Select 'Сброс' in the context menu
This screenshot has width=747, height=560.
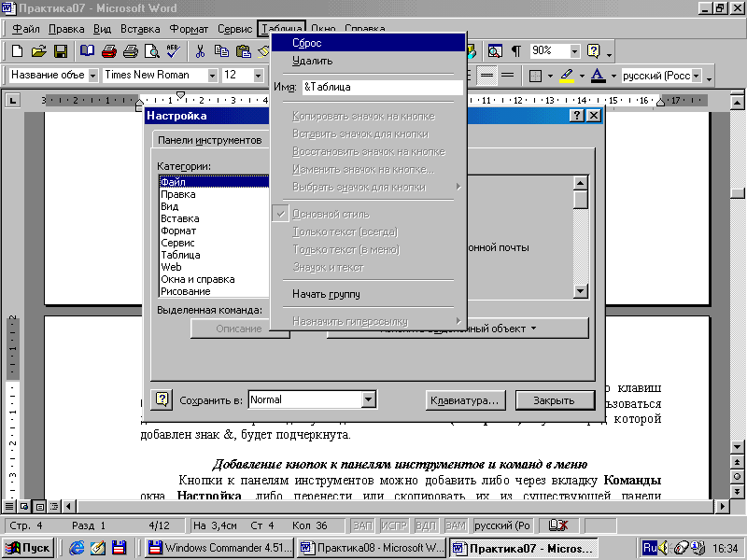click(x=368, y=43)
